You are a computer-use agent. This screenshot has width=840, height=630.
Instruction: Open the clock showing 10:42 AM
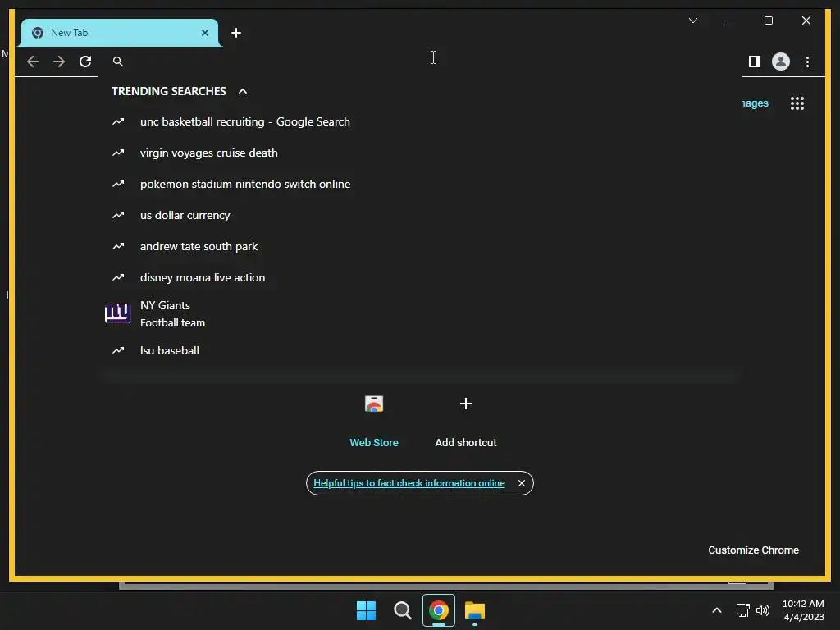coord(803,610)
